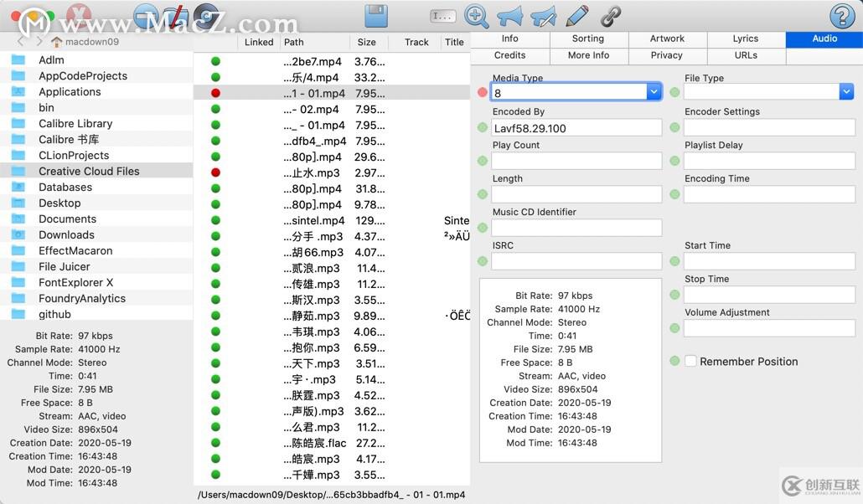Screen dimensions: 863x504
Task: Toggle the green indicator beside Play Count
Action: (483, 161)
